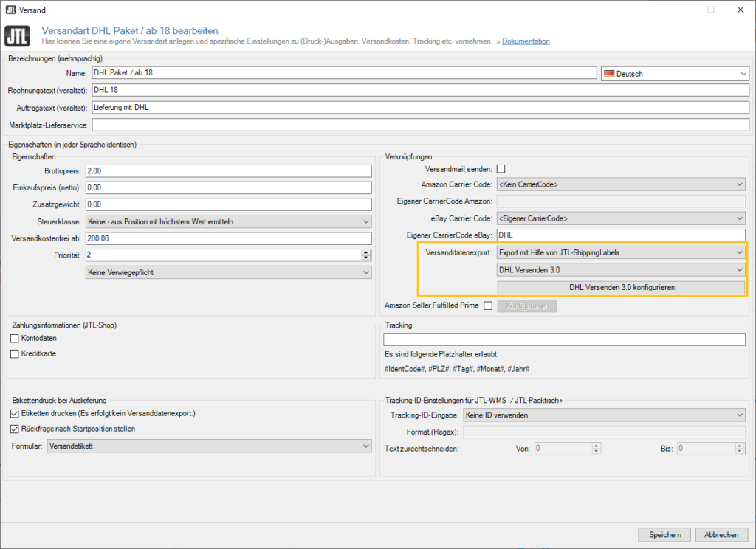This screenshot has width=756, height=549.
Task: Click the German flag language icon
Action: pos(610,73)
